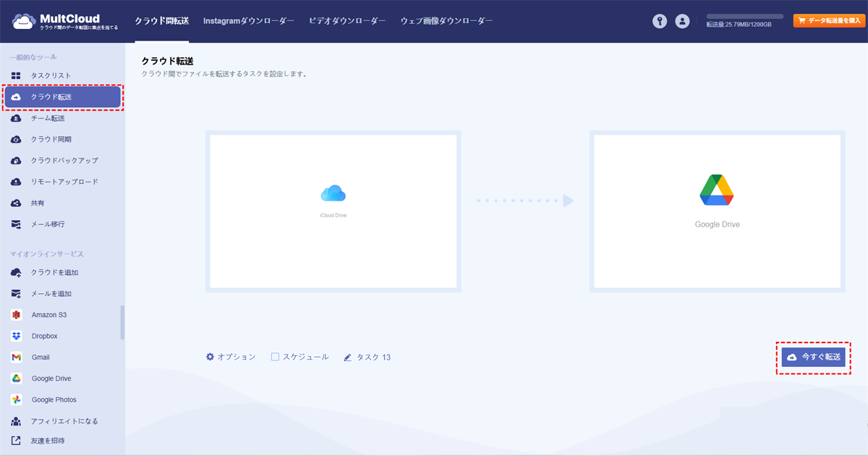Click the クラウド同期 icon
The image size is (868, 456).
pyautogui.click(x=16, y=139)
